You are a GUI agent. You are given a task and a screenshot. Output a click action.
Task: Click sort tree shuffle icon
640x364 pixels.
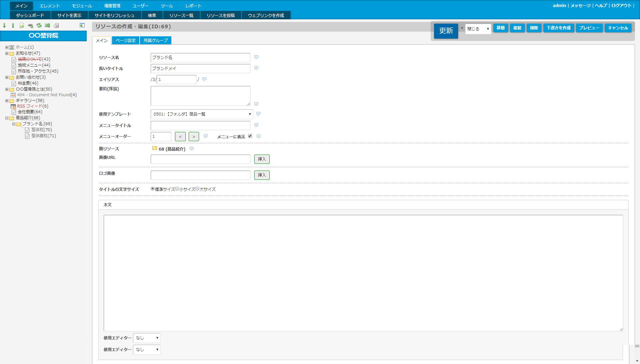click(47, 26)
